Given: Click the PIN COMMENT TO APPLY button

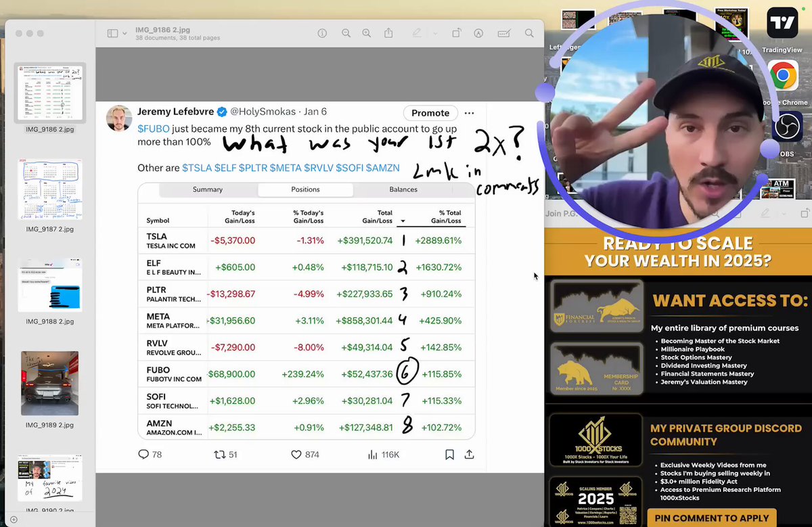Looking at the screenshot, I should pyautogui.click(x=713, y=518).
